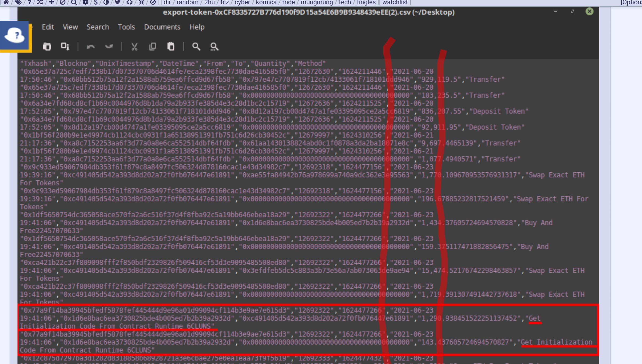Viewport: 642px width, 364px height.
Task: Open the '2hu' board link
Action: 209,2
